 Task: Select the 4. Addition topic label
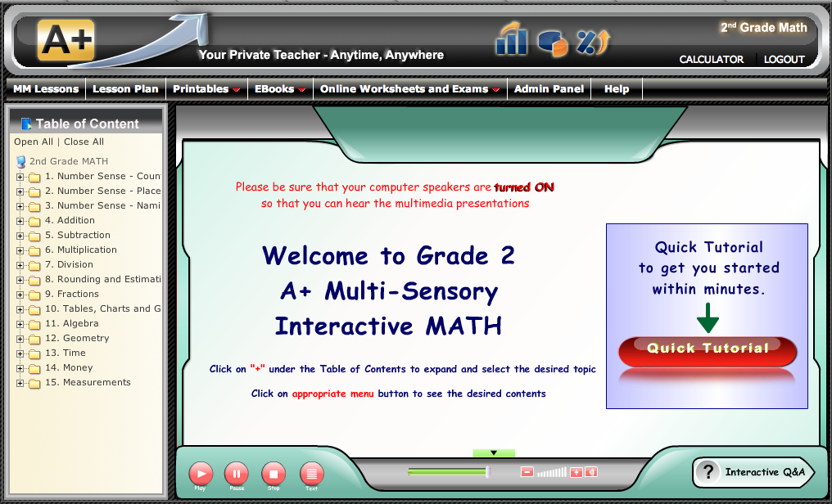(70, 220)
